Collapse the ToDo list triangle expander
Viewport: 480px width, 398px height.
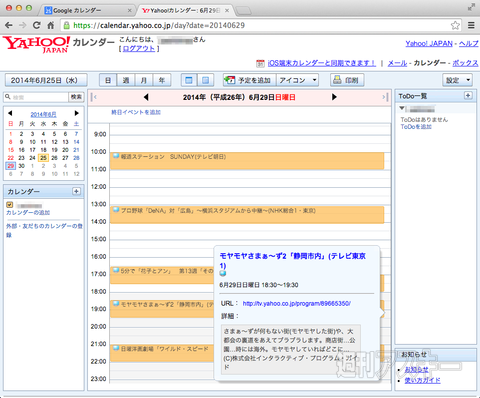coord(402,108)
